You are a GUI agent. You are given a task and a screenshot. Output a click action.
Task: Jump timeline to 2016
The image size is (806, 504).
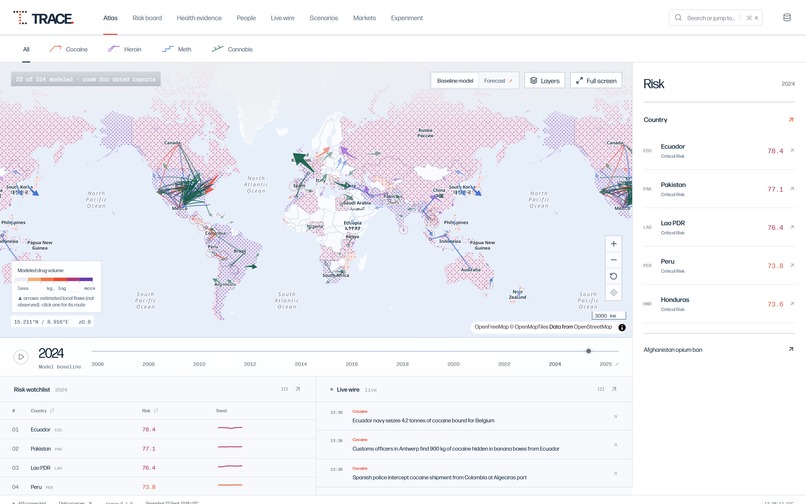pyautogui.click(x=352, y=364)
